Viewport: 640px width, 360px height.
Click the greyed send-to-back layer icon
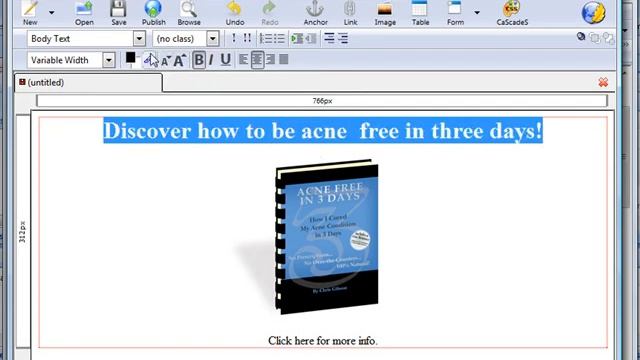(x=608, y=38)
